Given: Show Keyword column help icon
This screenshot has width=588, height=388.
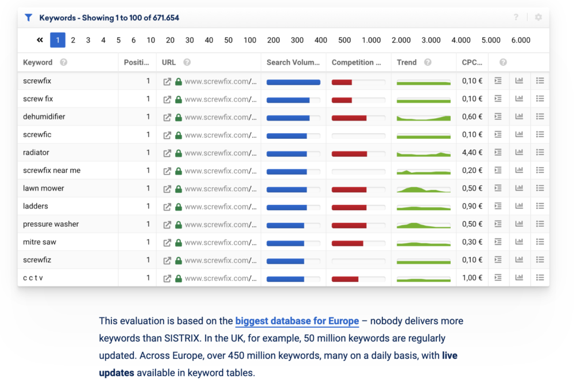Looking at the screenshot, I should point(64,62).
